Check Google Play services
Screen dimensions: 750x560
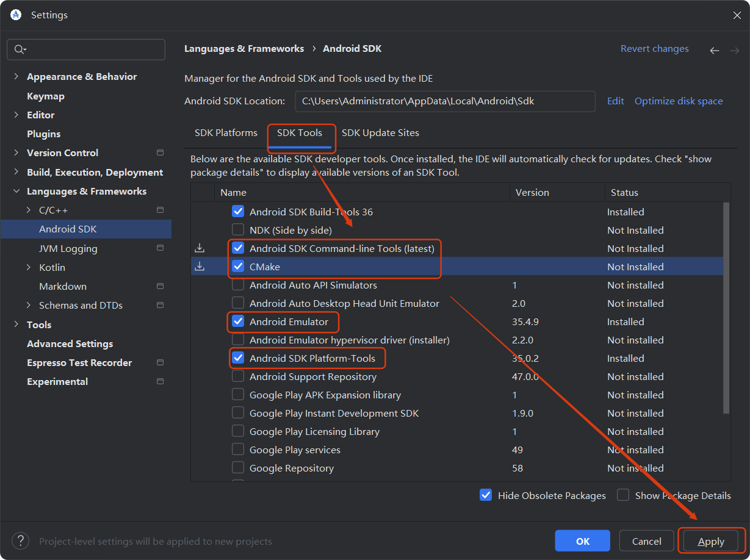(238, 450)
